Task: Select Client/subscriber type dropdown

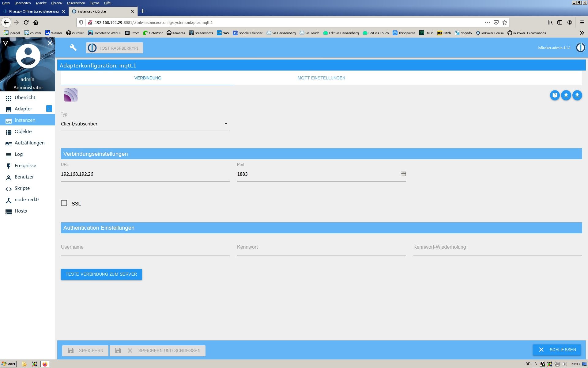Action: click(x=144, y=123)
